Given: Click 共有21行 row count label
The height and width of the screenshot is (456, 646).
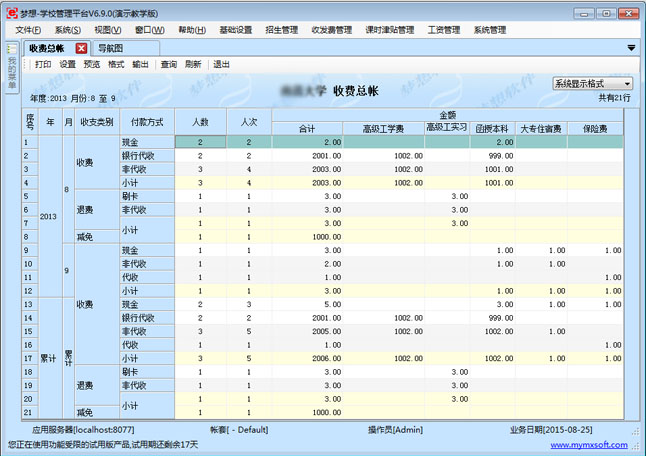Looking at the screenshot, I should (x=614, y=98).
